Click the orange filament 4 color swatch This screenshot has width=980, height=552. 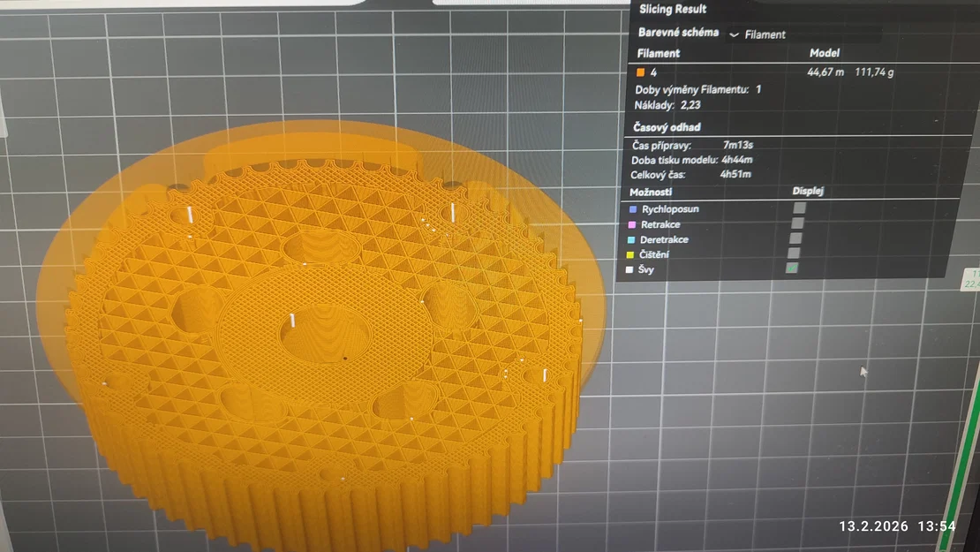tap(640, 72)
